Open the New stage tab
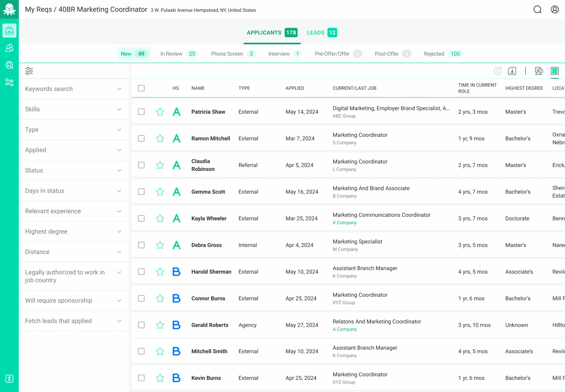This screenshot has width=565, height=392. (134, 54)
